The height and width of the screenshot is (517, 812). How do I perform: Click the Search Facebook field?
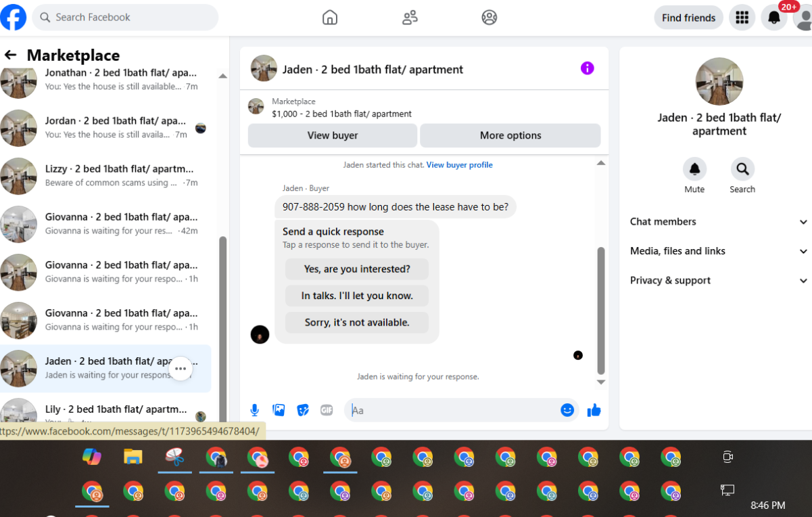click(x=126, y=18)
